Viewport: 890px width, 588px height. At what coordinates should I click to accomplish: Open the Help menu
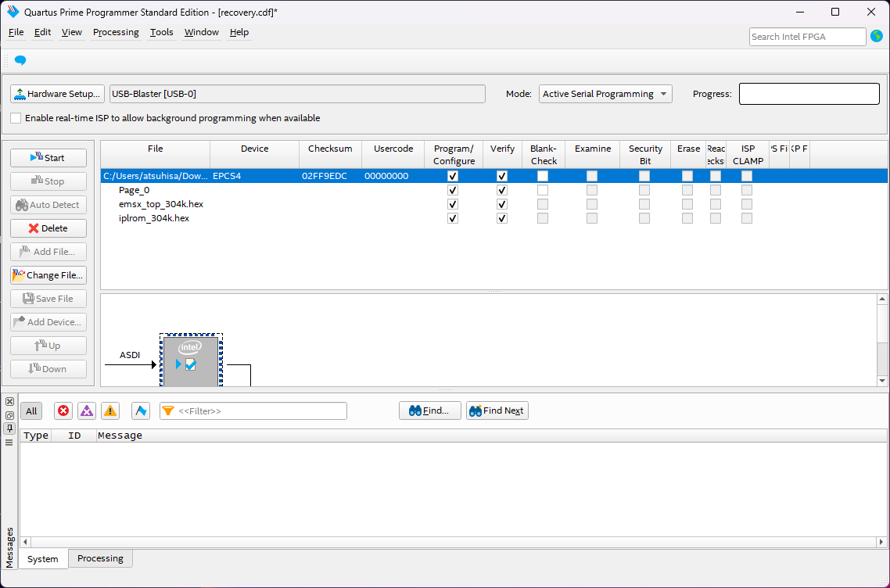(x=239, y=32)
